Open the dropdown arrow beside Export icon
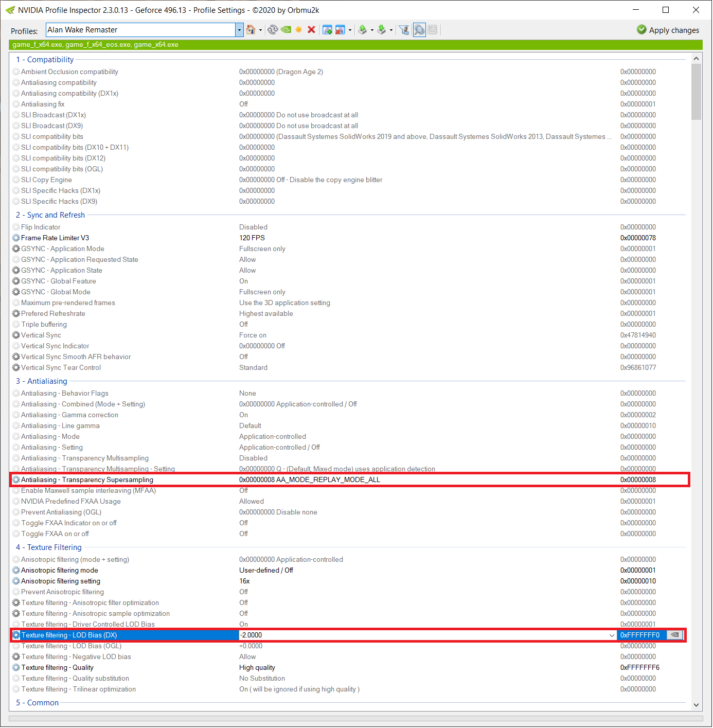The width and height of the screenshot is (713, 728). [x=372, y=30]
